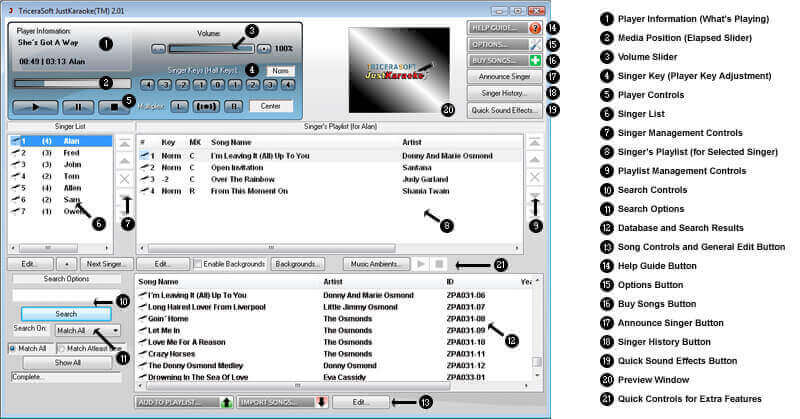
Task: Advance to Next Singer
Action: (107, 264)
